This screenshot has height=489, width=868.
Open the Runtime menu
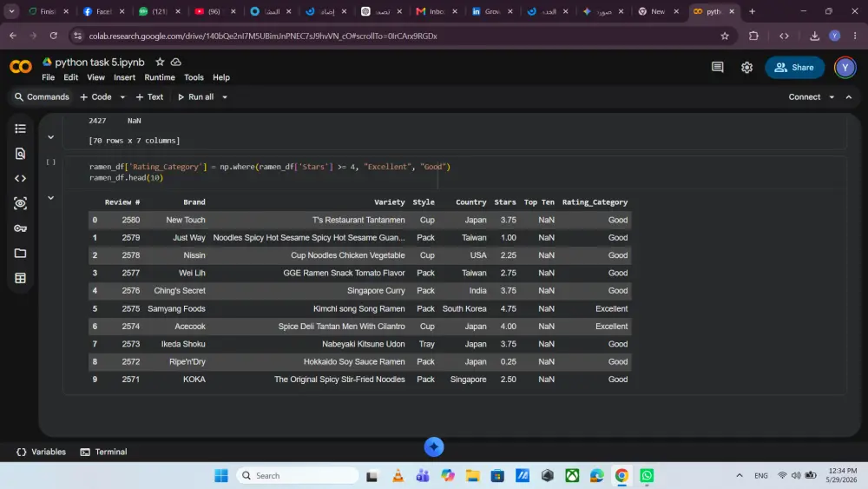[160, 77]
